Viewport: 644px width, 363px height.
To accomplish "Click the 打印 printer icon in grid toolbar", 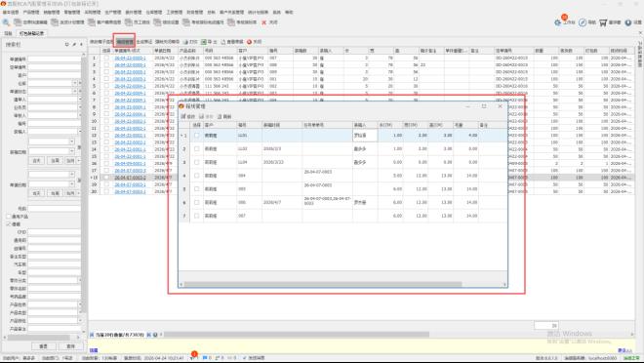I will coord(185,42).
